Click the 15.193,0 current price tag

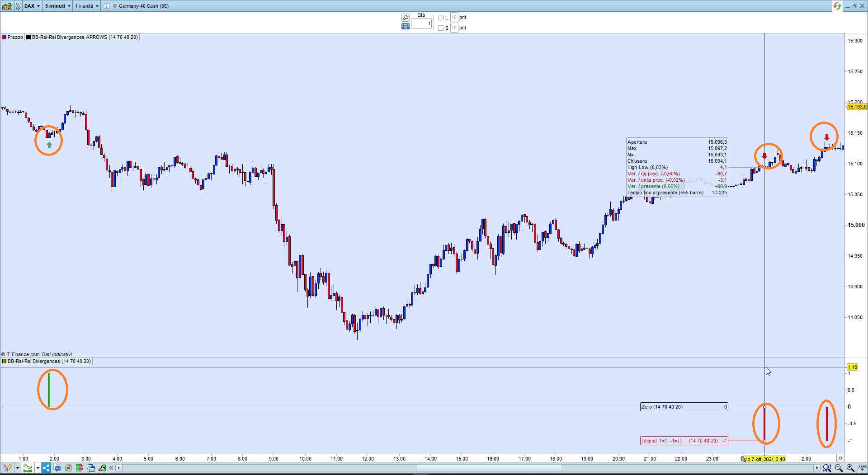point(857,107)
